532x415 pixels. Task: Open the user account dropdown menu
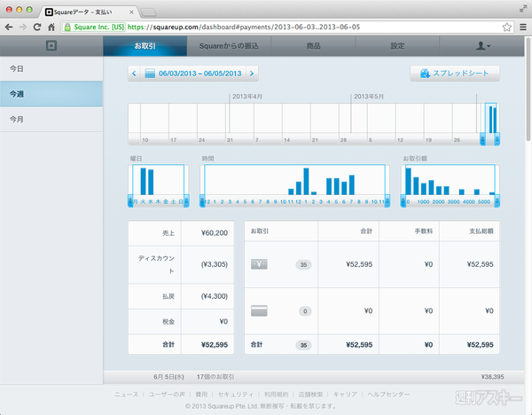tap(483, 45)
